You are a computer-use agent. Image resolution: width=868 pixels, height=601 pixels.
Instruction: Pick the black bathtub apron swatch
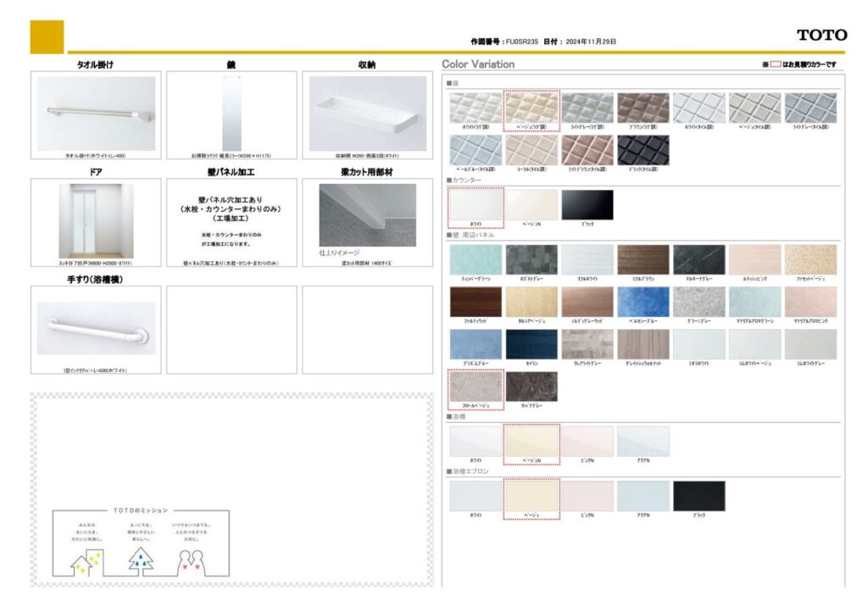[x=699, y=496]
